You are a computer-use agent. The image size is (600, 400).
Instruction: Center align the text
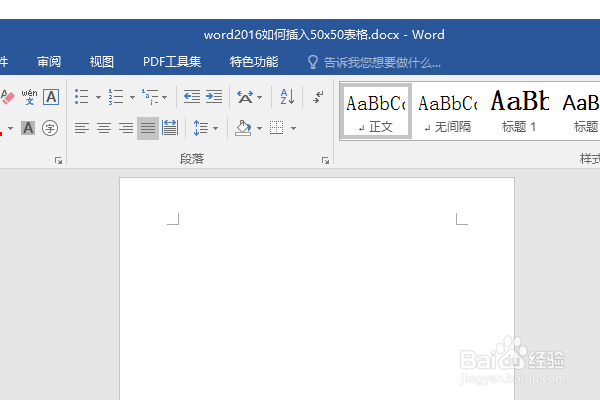(104, 128)
